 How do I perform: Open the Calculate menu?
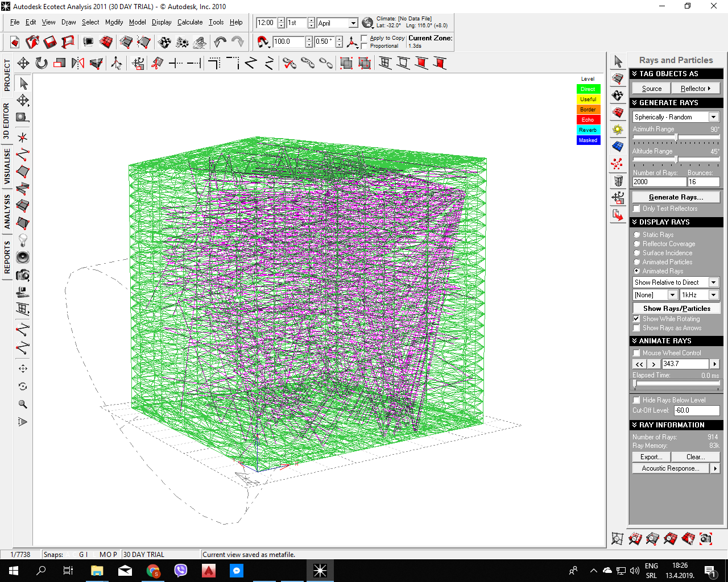click(x=190, y=22)
